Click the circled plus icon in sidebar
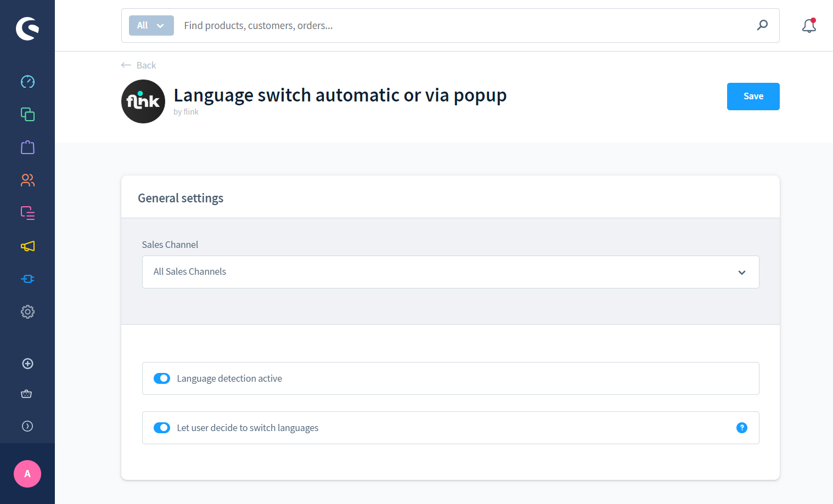This screenshot has width=833, height=504. pyautogui.click(x=27, y=364)
